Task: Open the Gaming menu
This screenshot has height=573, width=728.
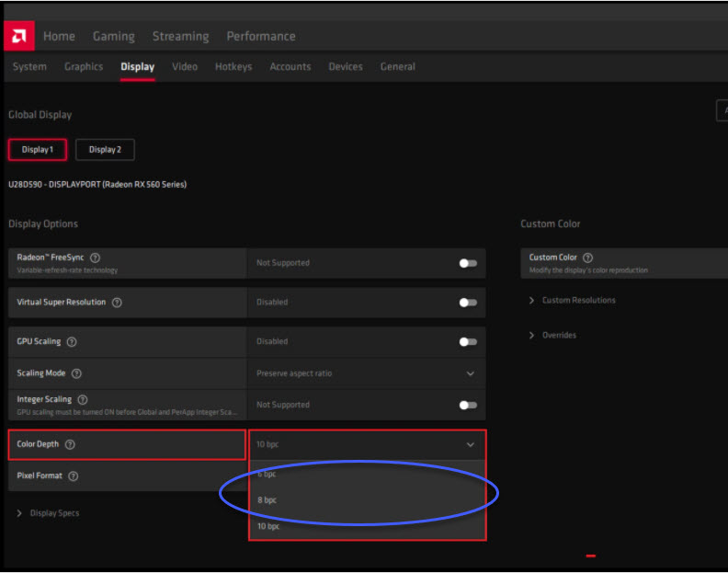Action: pos(113,36)
